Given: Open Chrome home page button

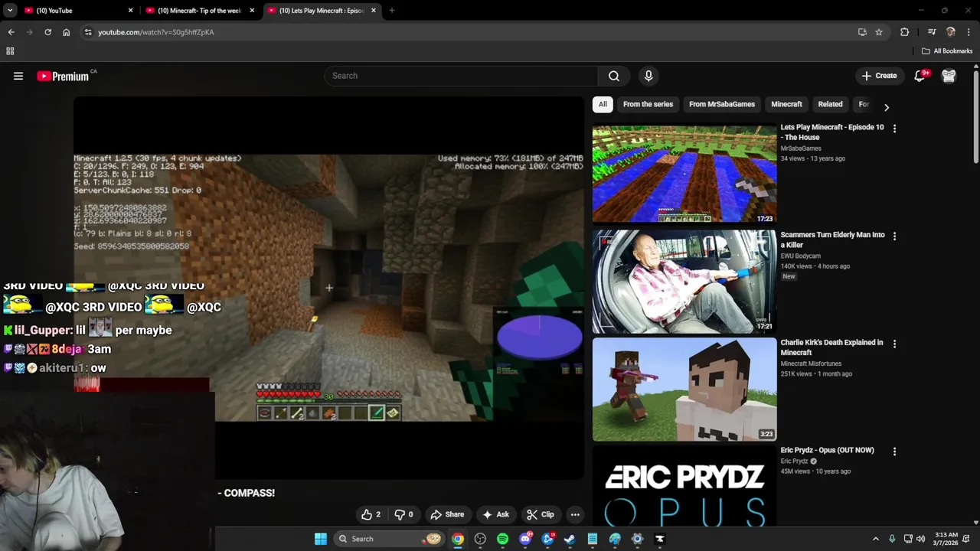Looking at the screenshot, I should click(66, 32).
